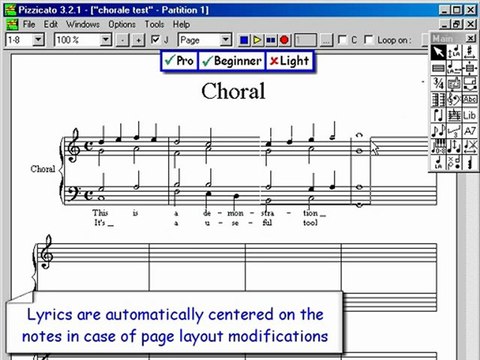Select the triplet bracket tool
Image resolution: width=480 pixels, height=360 pixels.
pos(454,131)
